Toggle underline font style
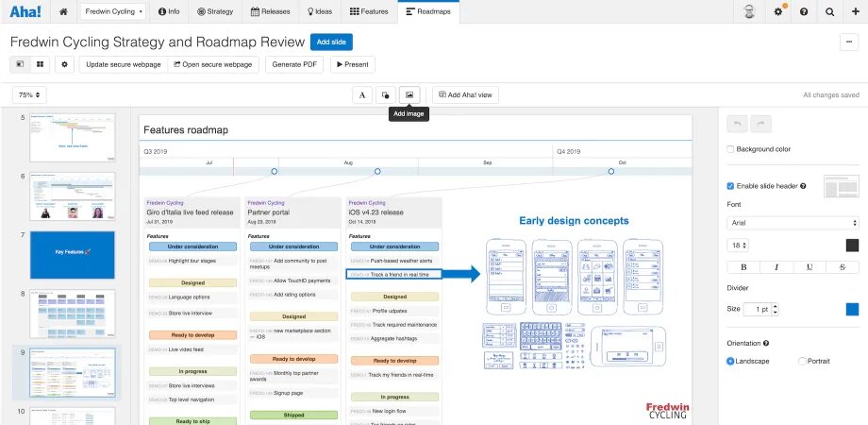 pyautogui.click(x=810, y=267)
